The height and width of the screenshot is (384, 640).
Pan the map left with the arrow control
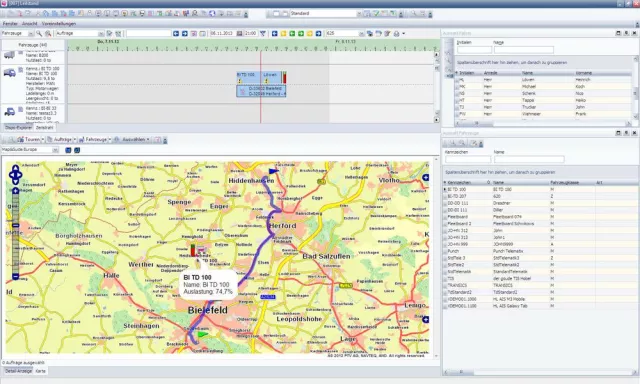click(11, 175)
